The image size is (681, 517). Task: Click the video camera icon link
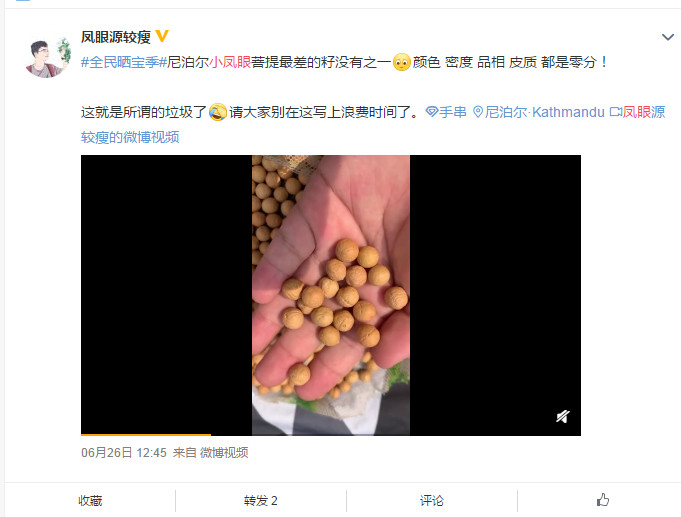(x=615, y=112)
